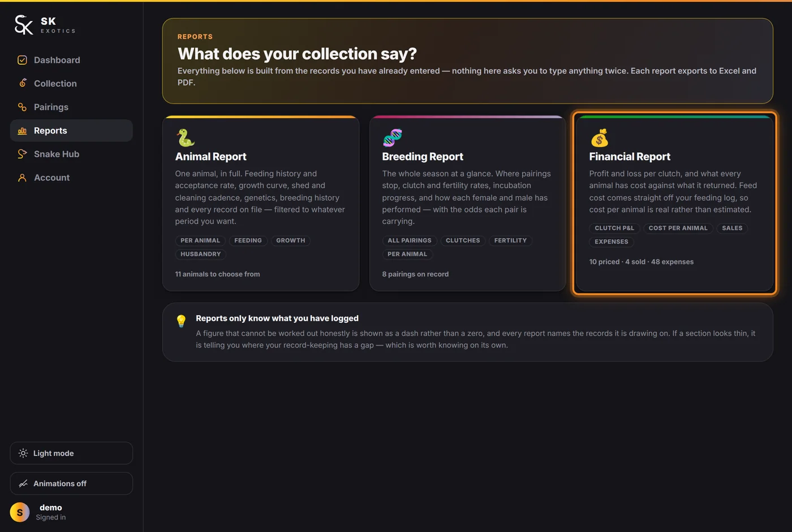Image resolution: width=792 pixels, height=532 pixels.
Task: Select the Reports sidebar item
Action: pos(71,131)
